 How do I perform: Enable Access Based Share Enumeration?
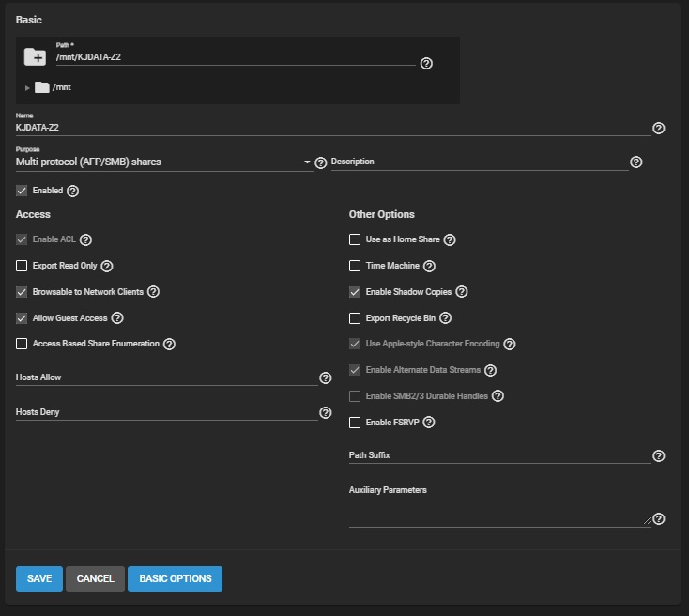pos(22,344)
